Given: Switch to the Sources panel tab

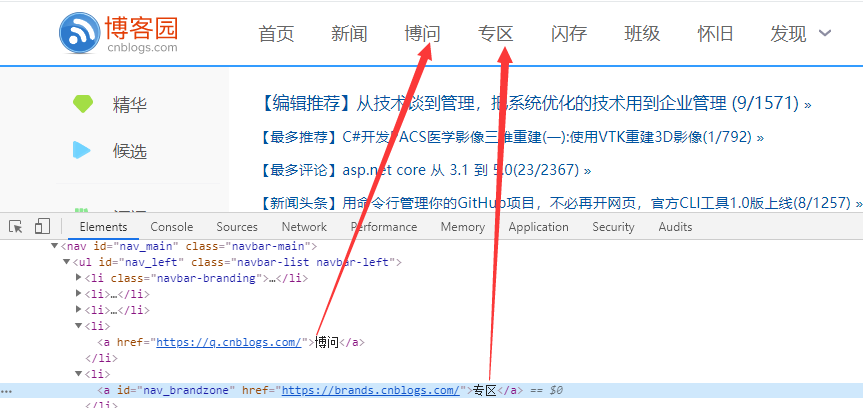Looking at the screenshot, I should (237, 227).
